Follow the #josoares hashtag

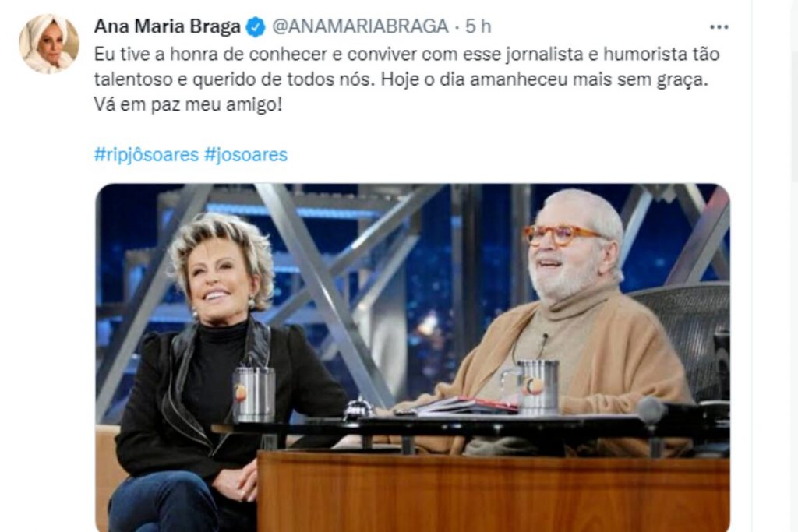[x=245, y=154]
